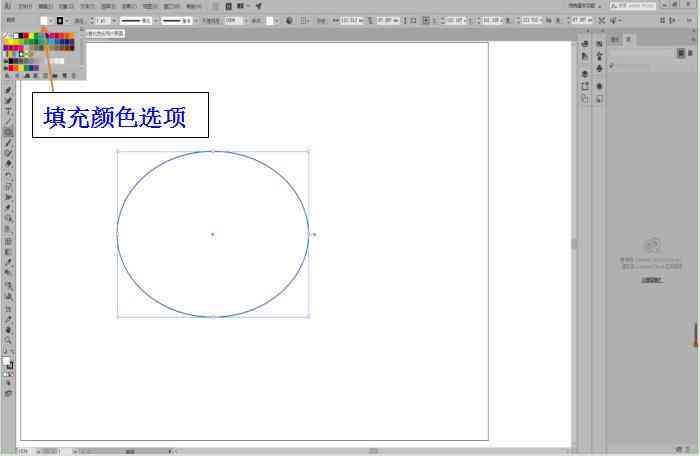Click the opacity input field
This screenshot has width=700, height=456.
[232, 21]
